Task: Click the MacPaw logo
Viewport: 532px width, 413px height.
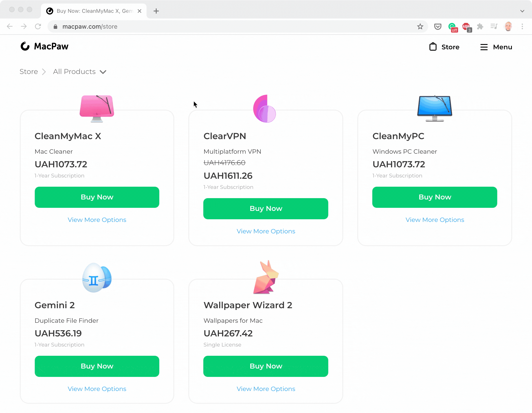Action: click(45, 46)
